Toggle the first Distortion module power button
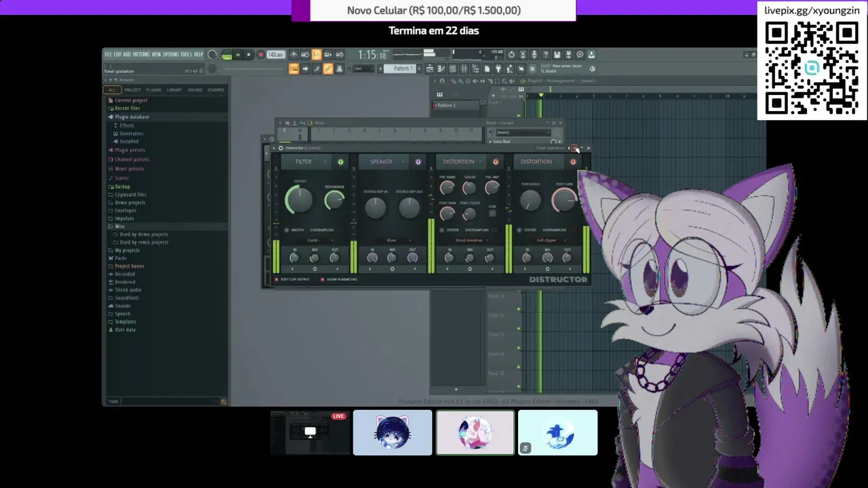 496,162
